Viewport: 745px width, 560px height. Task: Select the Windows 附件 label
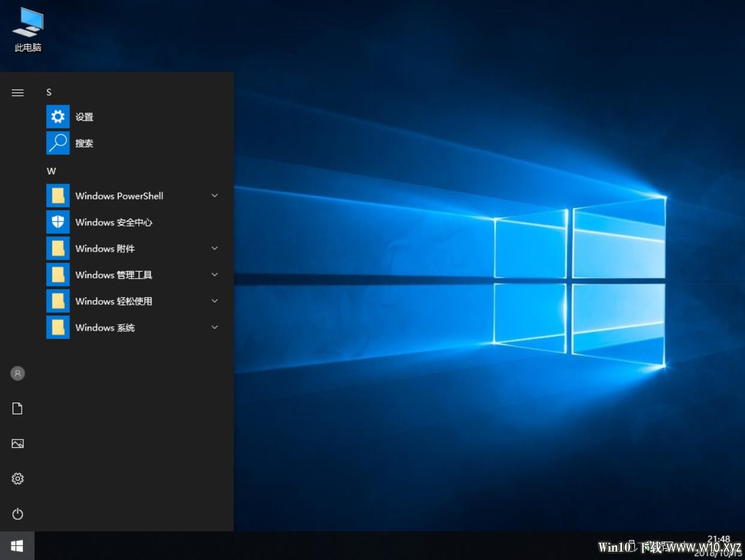click(x=105, y=249)
